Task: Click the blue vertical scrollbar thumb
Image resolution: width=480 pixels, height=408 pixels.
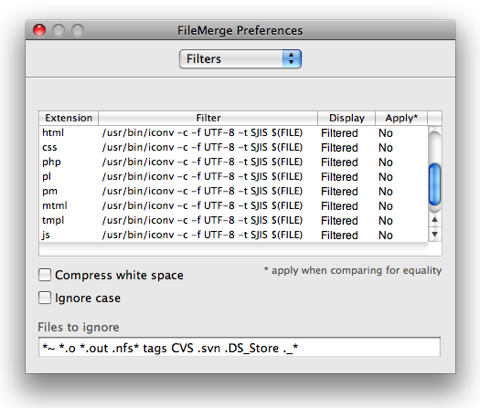Action: (x=435, y=184)
